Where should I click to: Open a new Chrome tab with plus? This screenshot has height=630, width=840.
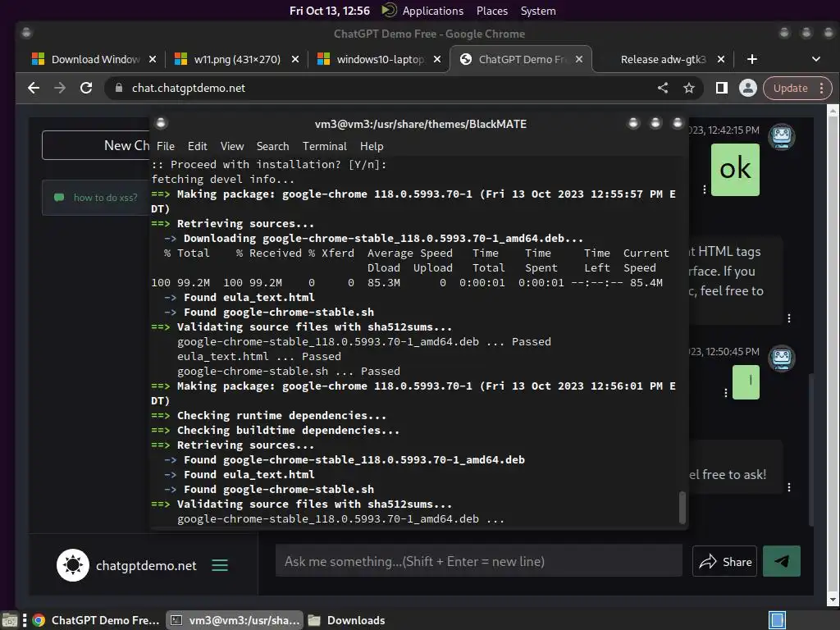752,59
